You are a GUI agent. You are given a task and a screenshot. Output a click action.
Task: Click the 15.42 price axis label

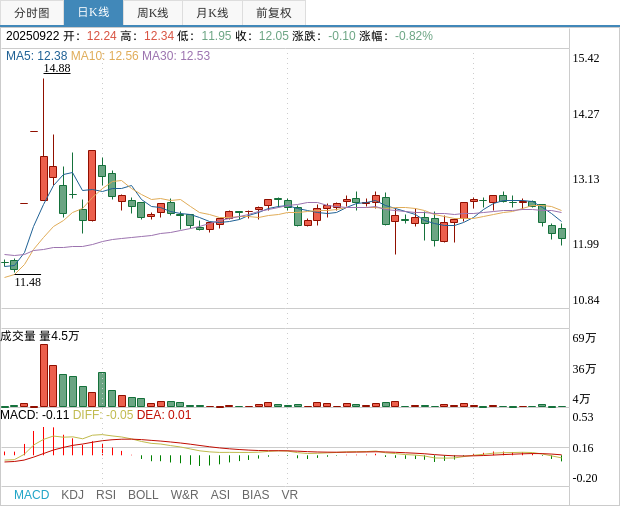click(x=586, y=59)
